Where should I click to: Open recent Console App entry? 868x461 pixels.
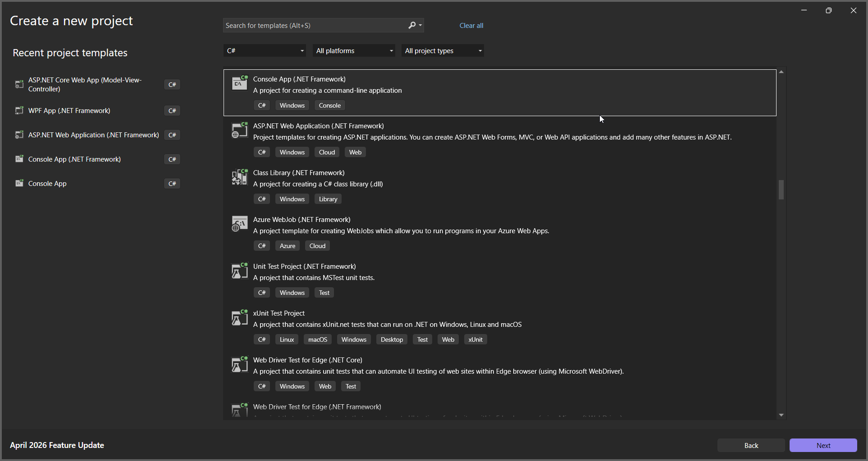[97, 183]
